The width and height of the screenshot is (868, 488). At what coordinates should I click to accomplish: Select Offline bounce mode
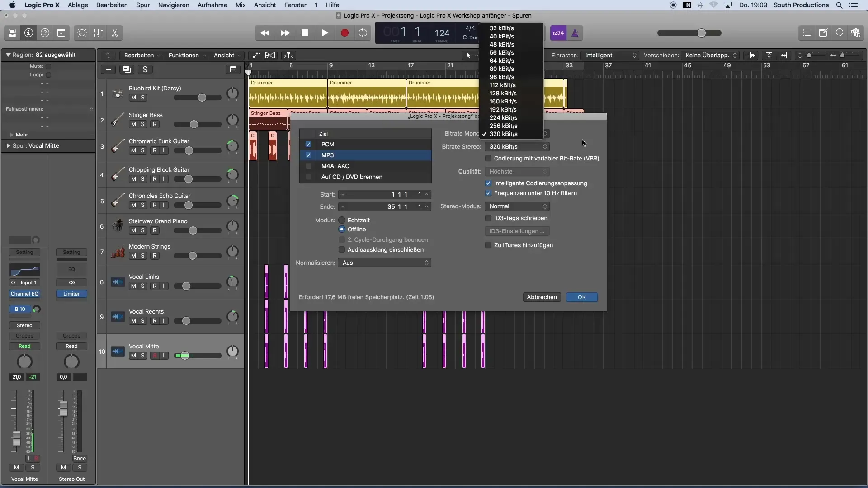point(342,230)
